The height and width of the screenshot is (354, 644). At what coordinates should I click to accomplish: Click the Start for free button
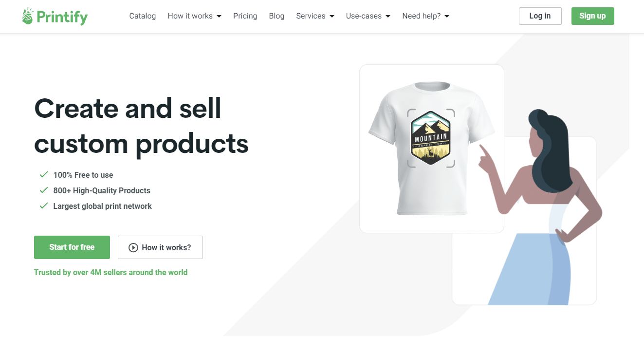(72, 247)
